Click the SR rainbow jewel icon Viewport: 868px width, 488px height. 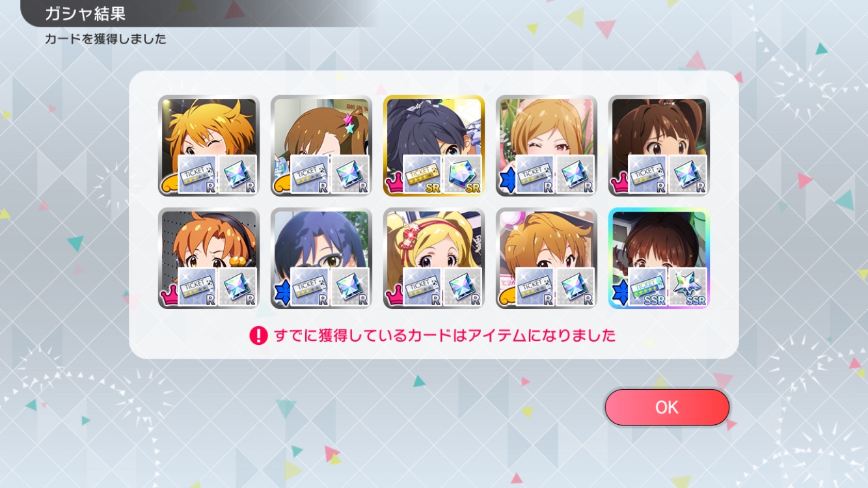click(463, 174)
